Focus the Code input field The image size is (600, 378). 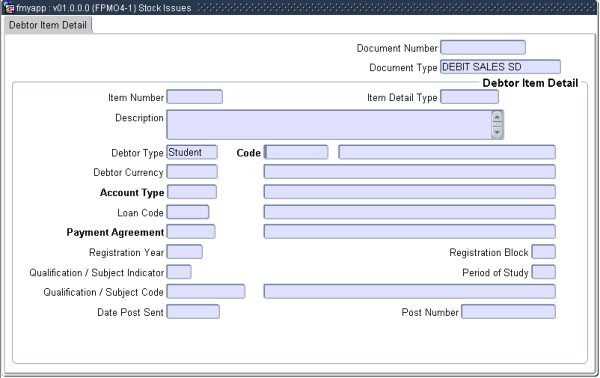tap(296, 152)
